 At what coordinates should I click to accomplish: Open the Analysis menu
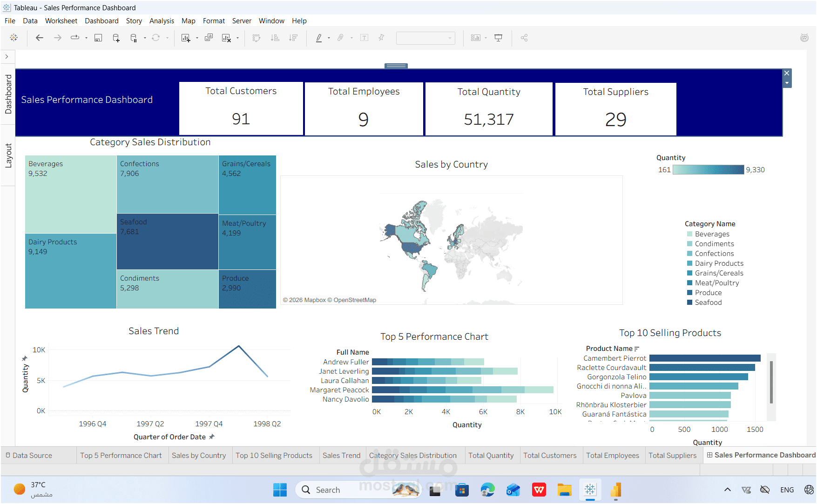(162, 21)
